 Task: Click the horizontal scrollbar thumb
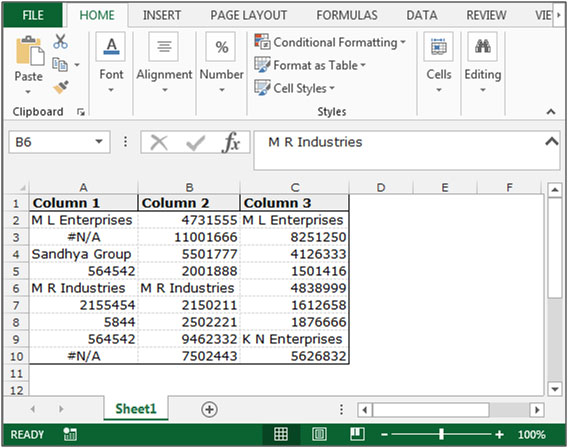[431, 410]
